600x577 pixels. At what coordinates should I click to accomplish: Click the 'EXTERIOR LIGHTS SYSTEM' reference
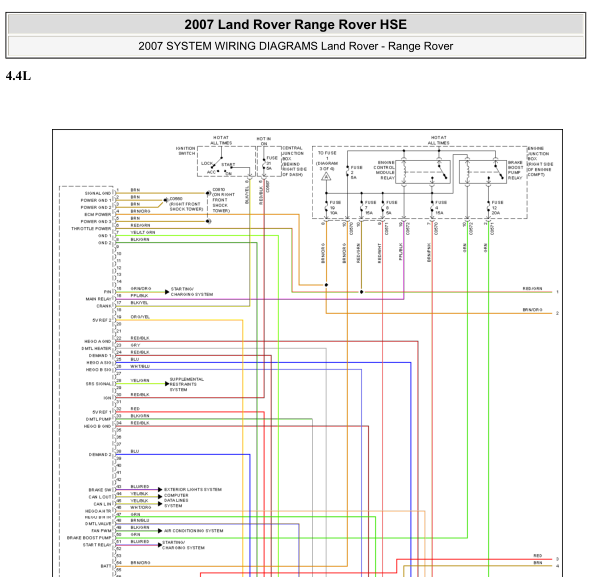tap(193, 489)
